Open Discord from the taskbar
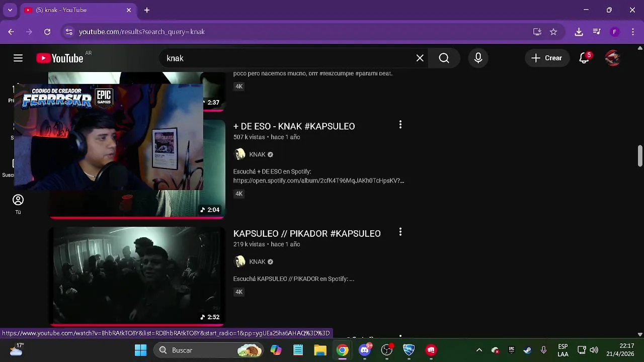Screen dimensions: 644x362 point(365,350)
